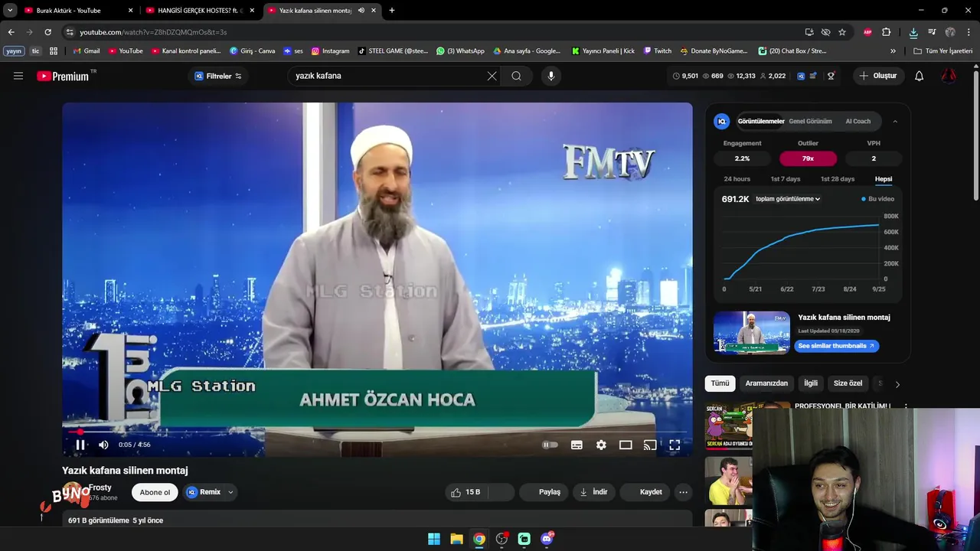Open Chrome from the Windows taskbar
Screen dimensions: 980x551
[x=479, y=539]
